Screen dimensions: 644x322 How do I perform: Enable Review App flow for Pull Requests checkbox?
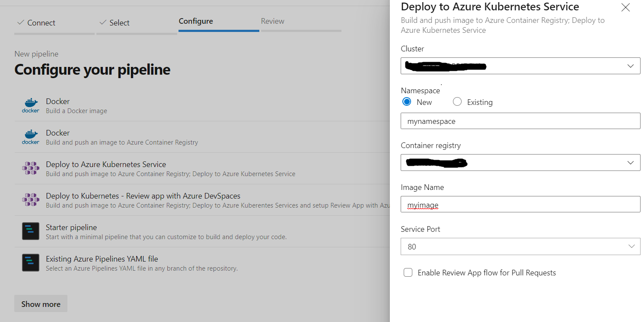pos(408,272)
